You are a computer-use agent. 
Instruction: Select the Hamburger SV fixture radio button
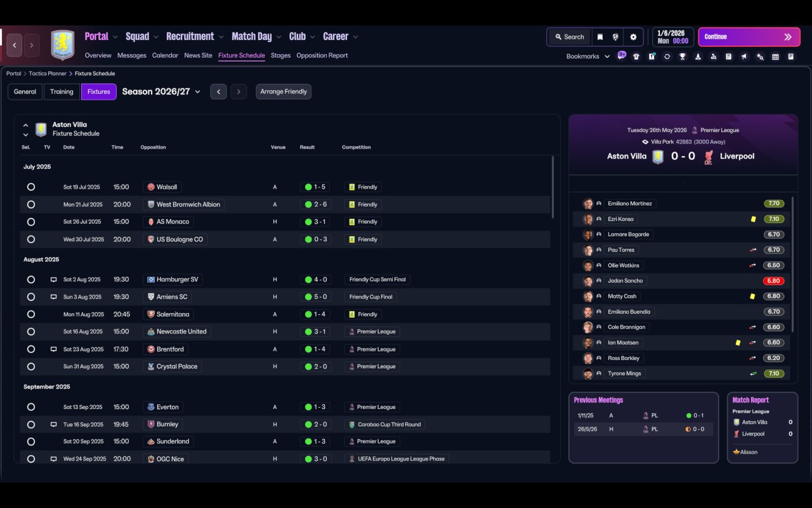pos(31,279)
